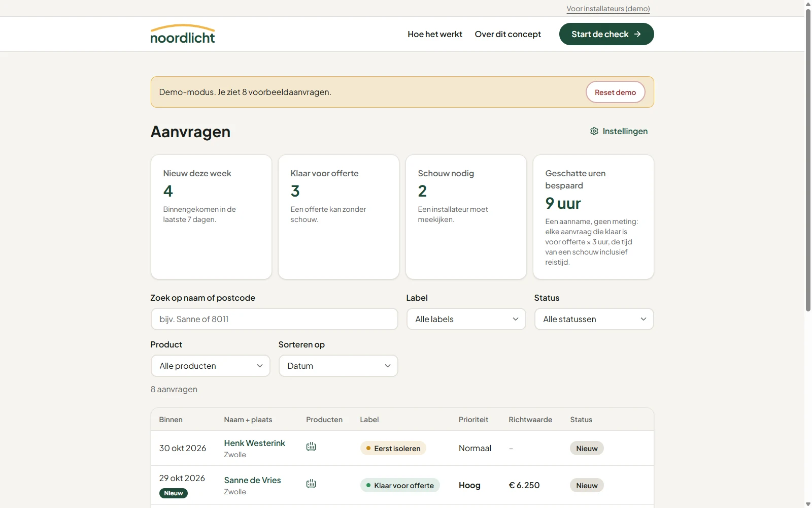Follow 'Voor installateurs (demo)' link

608,9
